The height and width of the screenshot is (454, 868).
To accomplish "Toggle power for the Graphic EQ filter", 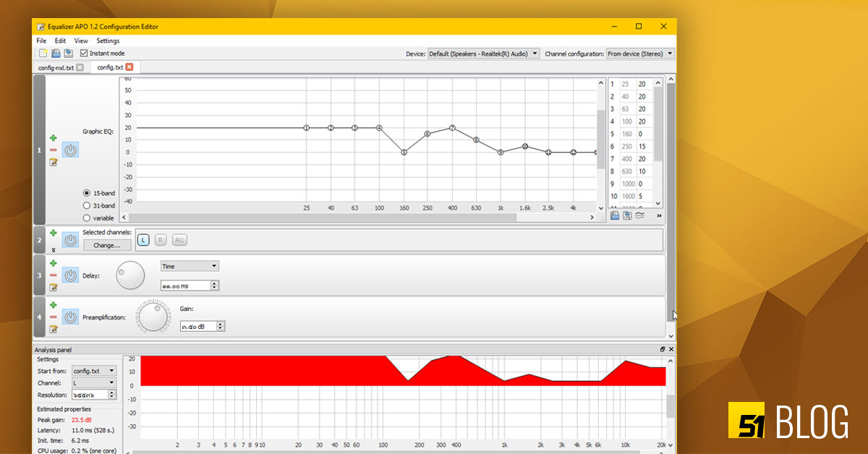I will pyautogui.click(x=70, y=150).
